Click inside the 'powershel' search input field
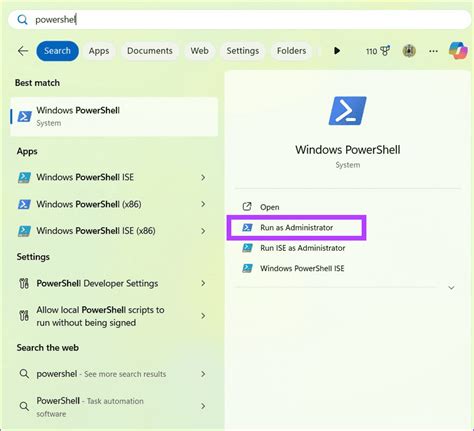The height and width of the screenshot is (431, 474). click(239, 20)
